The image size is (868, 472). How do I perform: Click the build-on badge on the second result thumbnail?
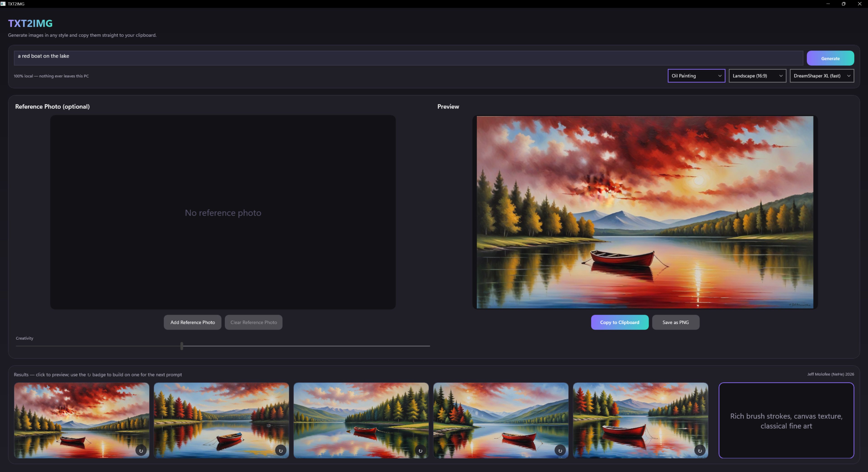[x=281, y=451]
